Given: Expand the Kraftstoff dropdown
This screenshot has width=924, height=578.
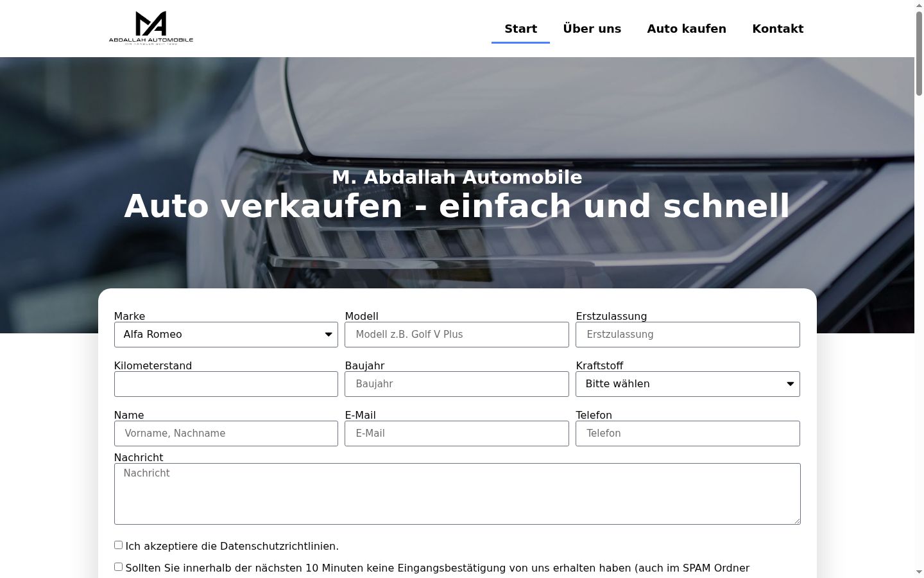Looking at the screenshot, I should click(x=688, y=384).
